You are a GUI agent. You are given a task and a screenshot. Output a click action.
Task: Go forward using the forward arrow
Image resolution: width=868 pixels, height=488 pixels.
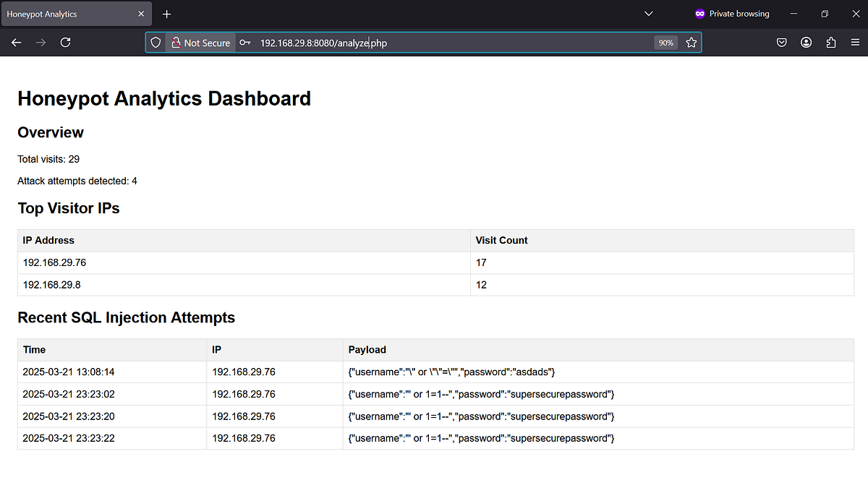[41, 43]
